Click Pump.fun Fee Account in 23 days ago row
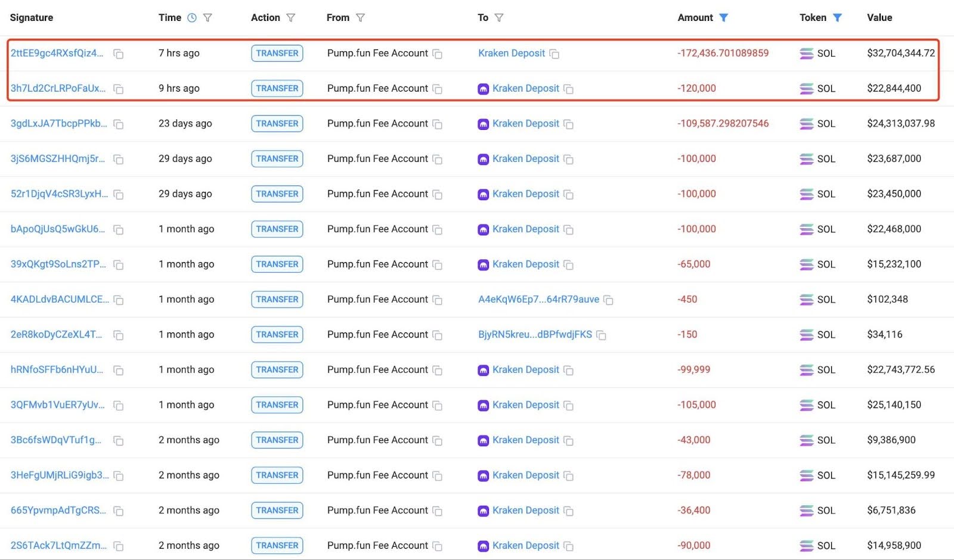 377,123
